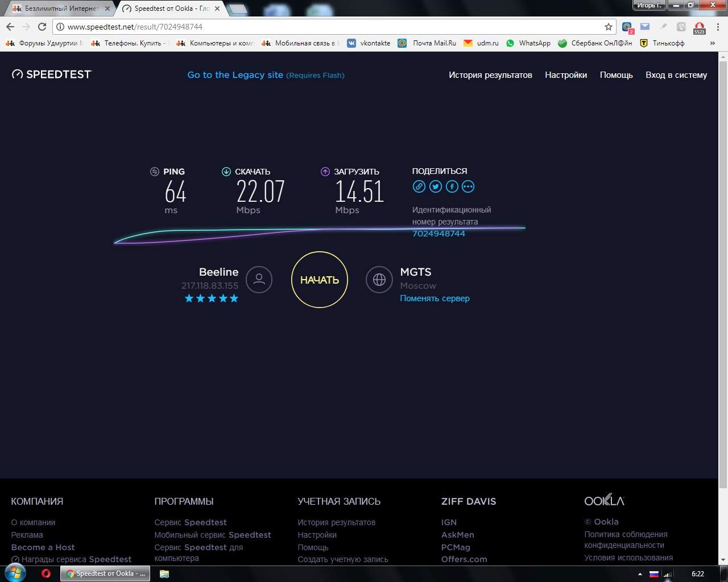
Task: Open the Тинькофф bookmark
Action: [662, 43]
